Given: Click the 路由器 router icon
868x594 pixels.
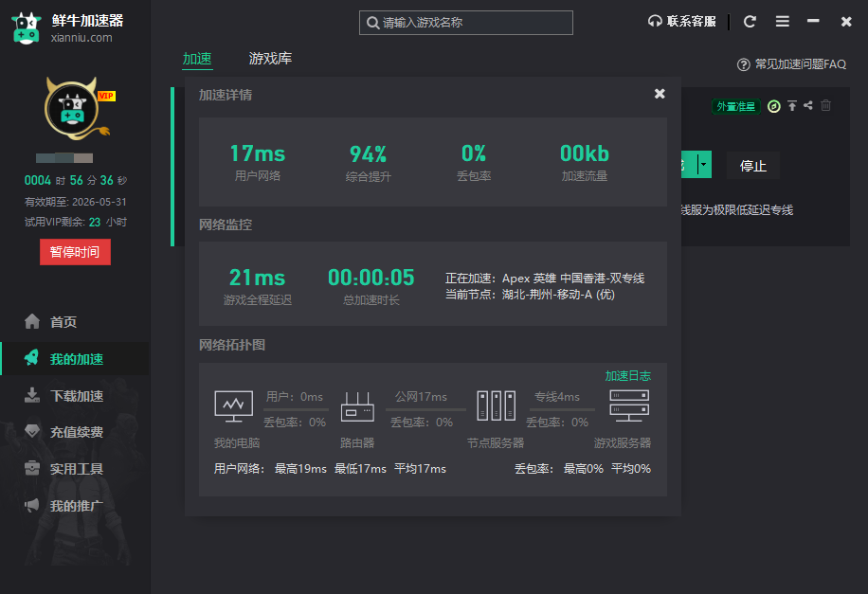Looking at the screenshot, I should (x=357, y=406).
